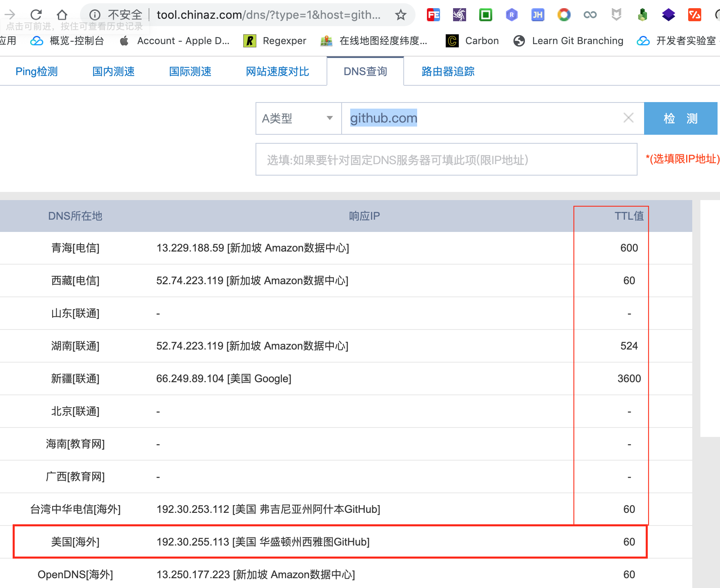This screenshot has height=588, width=720.
Task: Click the green square extension icon
Action: (x=485, y=15)
